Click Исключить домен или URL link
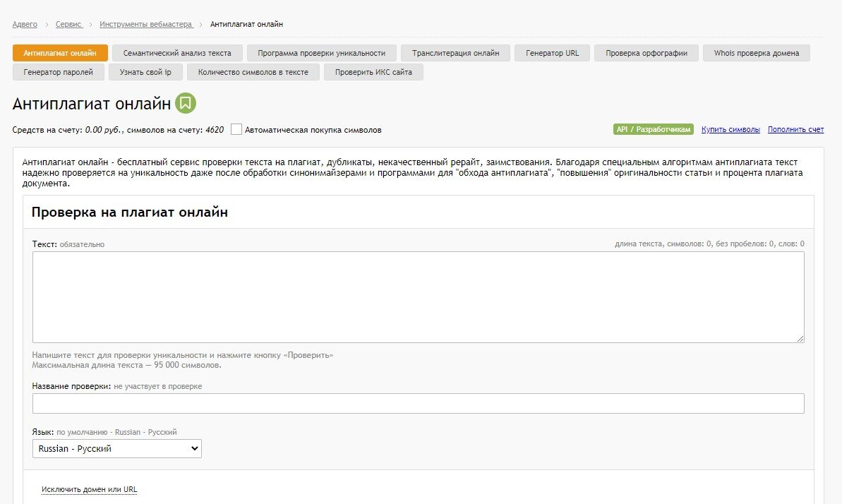Viewport: 842px width, 504px height. pos(89,489)
